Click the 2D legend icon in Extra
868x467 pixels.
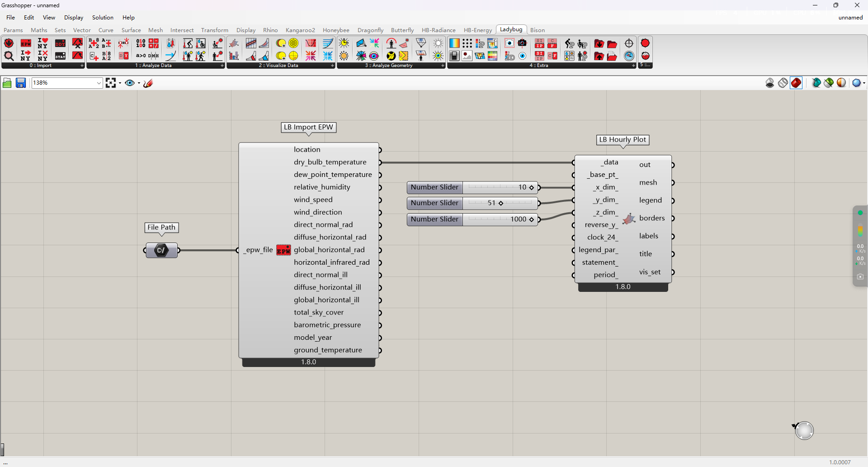pos(509,56)
